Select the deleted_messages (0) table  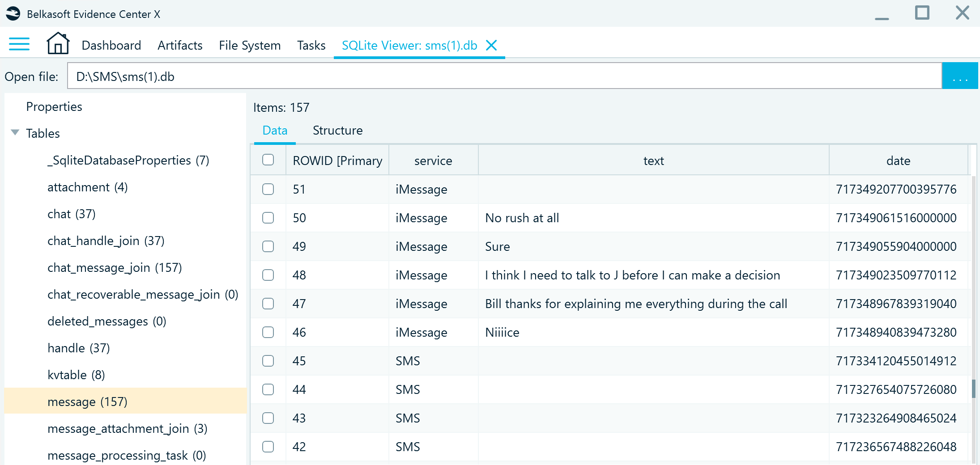[x=107, y=321]
